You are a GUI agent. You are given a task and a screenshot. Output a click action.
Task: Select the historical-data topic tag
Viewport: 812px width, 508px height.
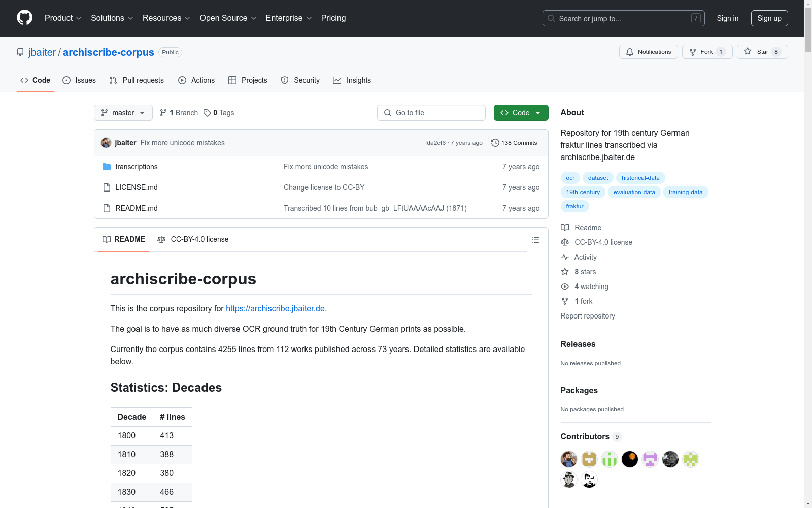coord(640,178)
